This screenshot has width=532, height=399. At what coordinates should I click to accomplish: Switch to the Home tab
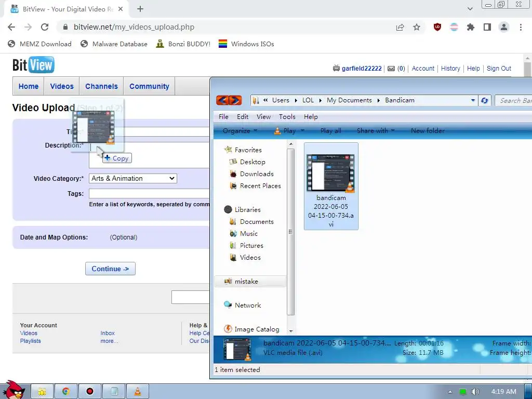click(29, 86)
